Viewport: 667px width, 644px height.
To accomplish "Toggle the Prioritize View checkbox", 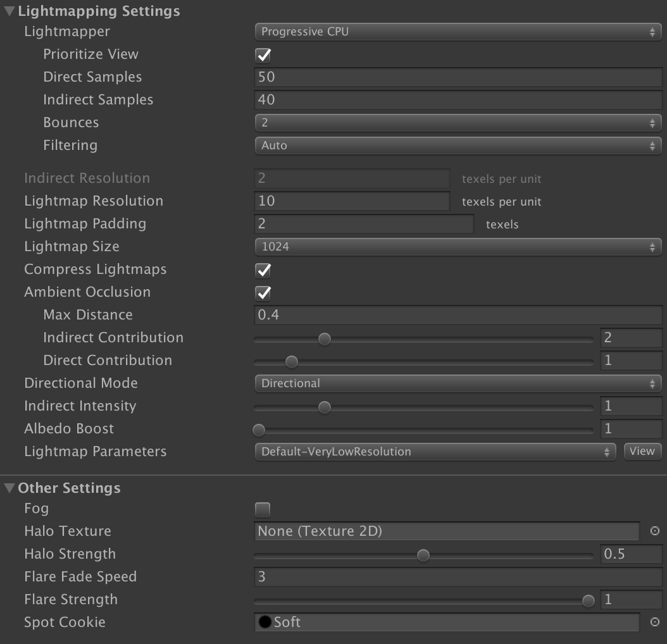I will [263, 55].
